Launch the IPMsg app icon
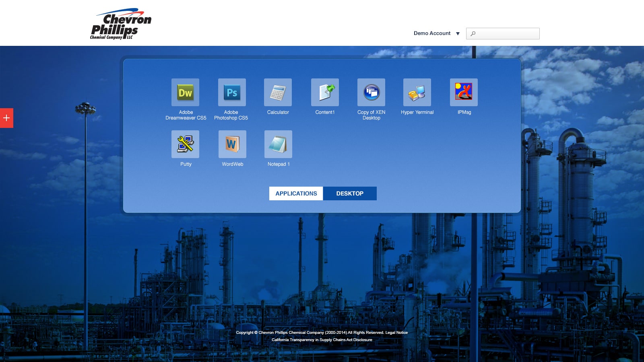The image size is (644, 362). [x=464, y=92]
